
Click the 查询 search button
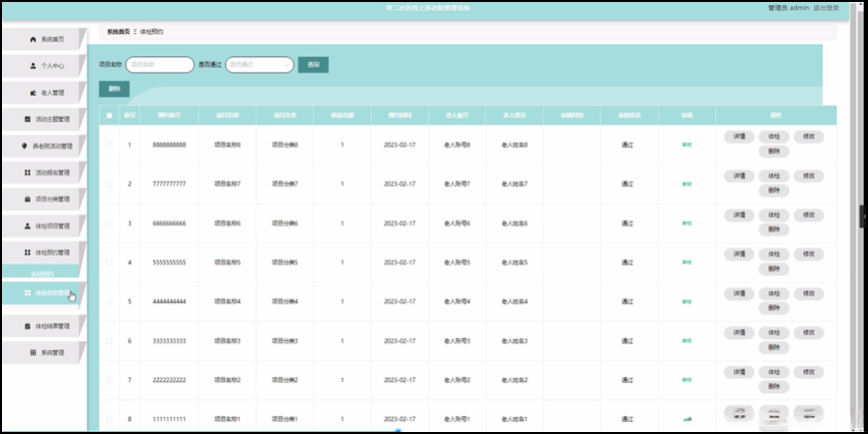click(x=314, y=65)
